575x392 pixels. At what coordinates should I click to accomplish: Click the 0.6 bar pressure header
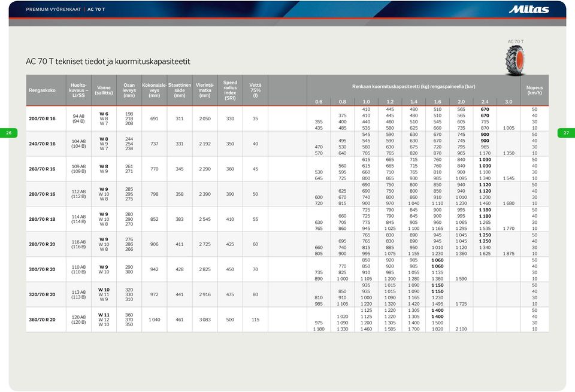click(x=319, y=102)
